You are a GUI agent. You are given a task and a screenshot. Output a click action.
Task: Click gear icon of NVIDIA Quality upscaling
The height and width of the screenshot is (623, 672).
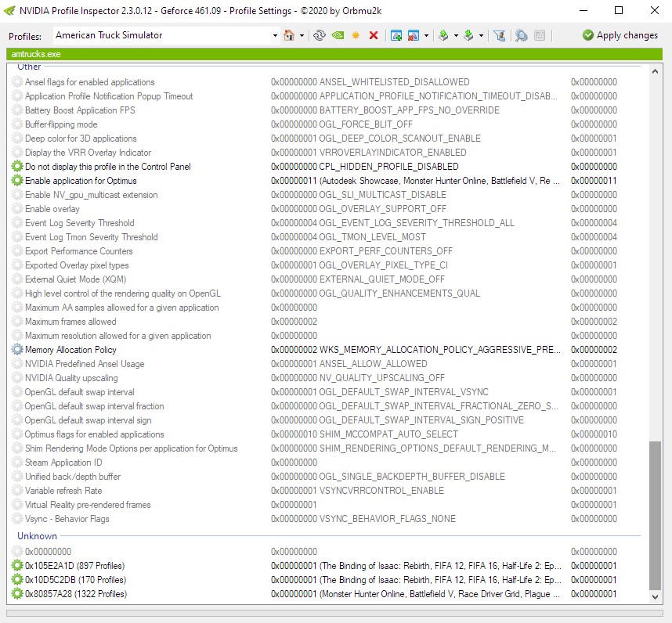point(17,378)
